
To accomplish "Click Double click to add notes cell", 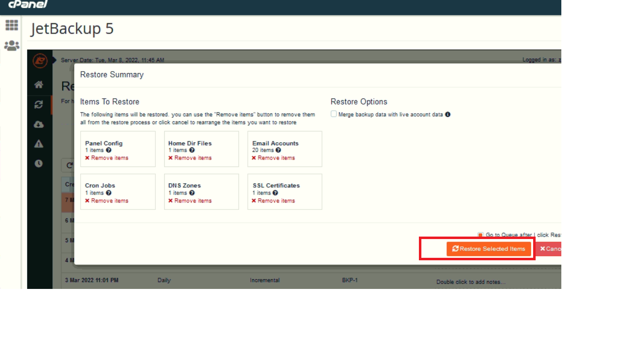I will 471,282.
